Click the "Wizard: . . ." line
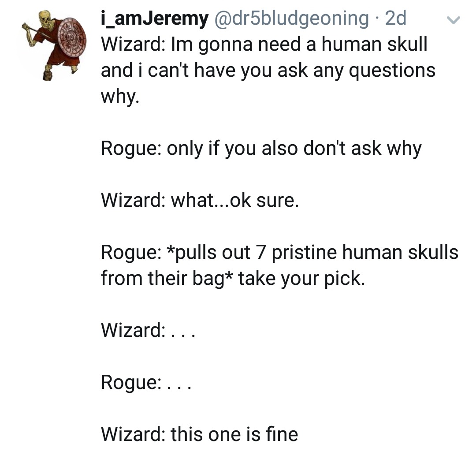The image size is (476, 463). (x=148, y=330)
